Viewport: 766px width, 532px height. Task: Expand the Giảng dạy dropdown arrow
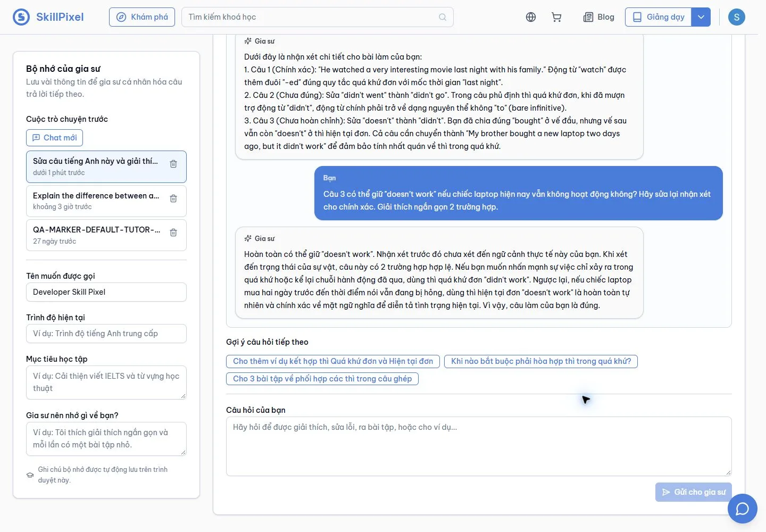coord(701,17)
